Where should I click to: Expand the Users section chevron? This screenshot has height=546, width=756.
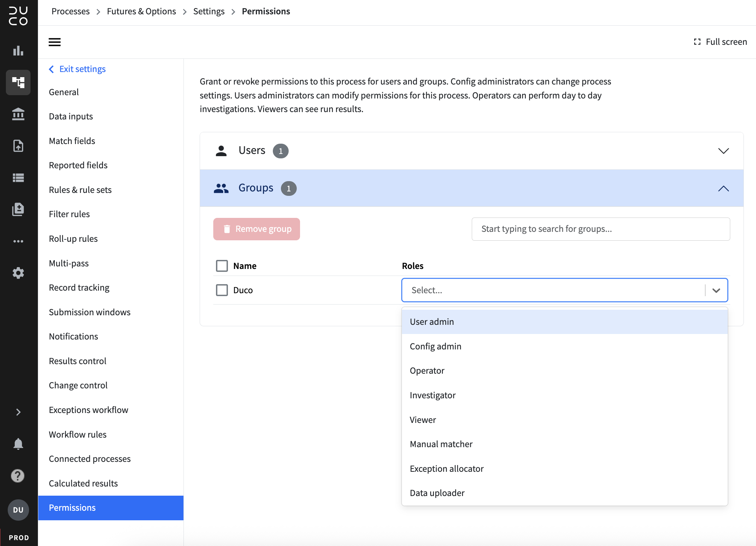724,151
